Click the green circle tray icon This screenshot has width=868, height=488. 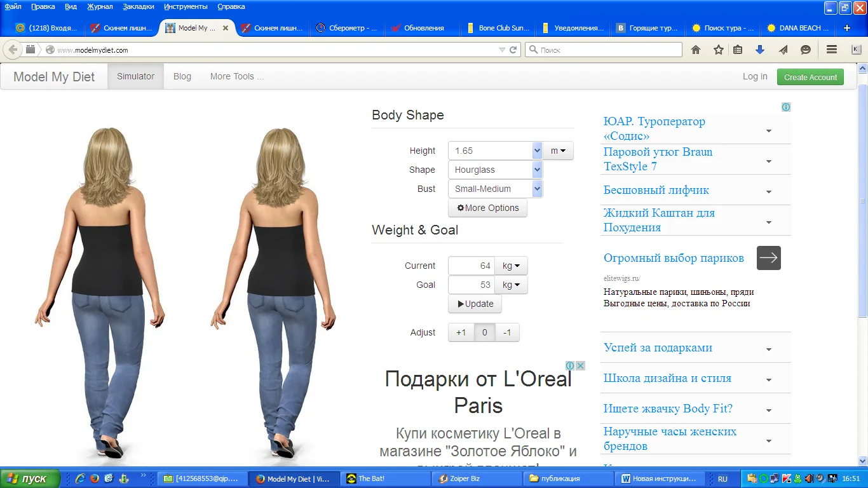(763, 478)
